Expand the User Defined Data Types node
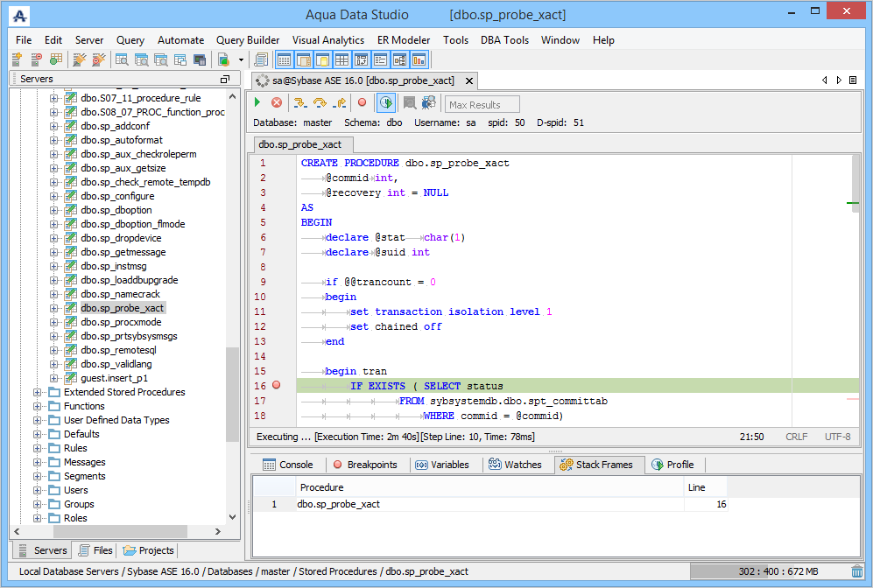Image resolution: width=873 pixels, height=588 pixels. tap(38, 420)
